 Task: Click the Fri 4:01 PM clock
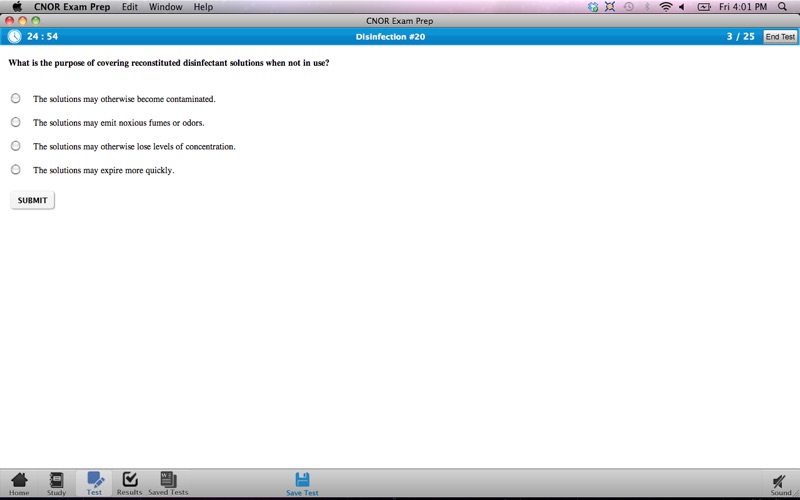[743, 7]
